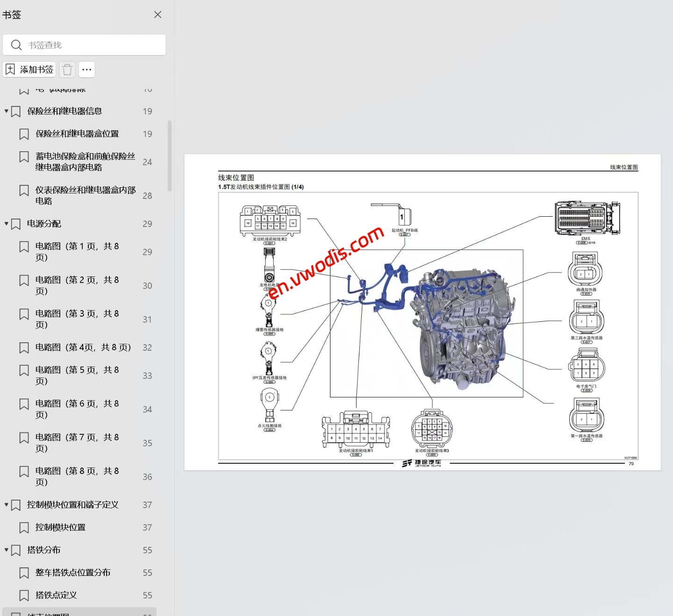
Task: Click the 添加书签 button
Action: (29, 69)
